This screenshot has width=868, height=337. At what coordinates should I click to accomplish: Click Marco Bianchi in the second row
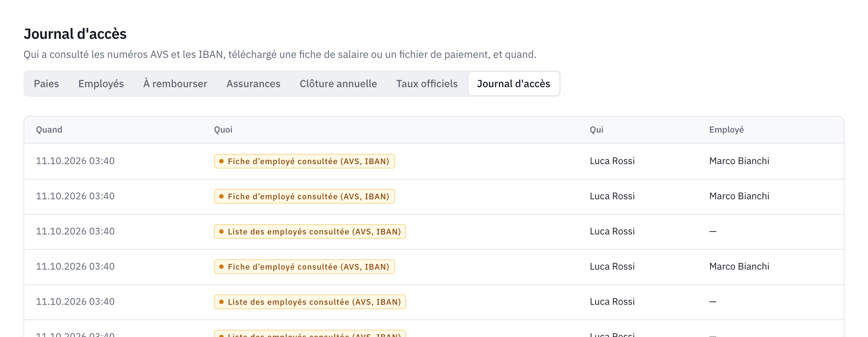pyautogui.click(x=739, y=196)
